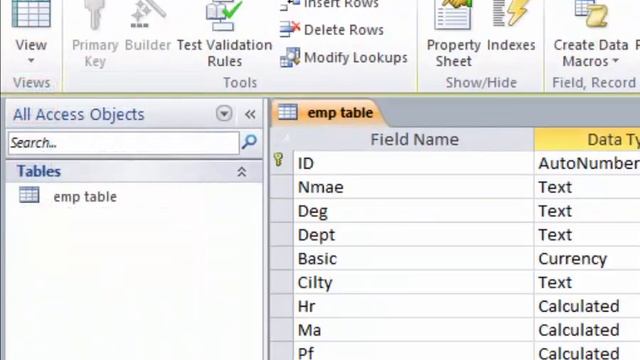The height and width of the screenshot is (360, 640).
Task: Open the Create Data Macros icon
Action: tap(591, 15)
